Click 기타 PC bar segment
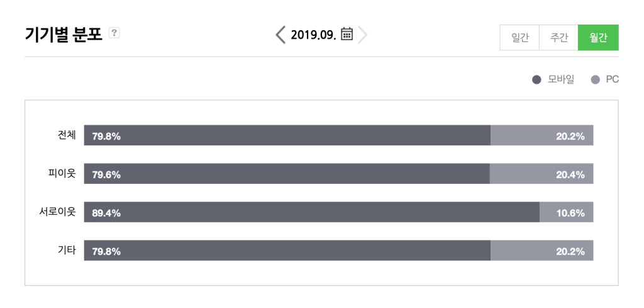Screen dimensions: 644x308 coord(541,251)
